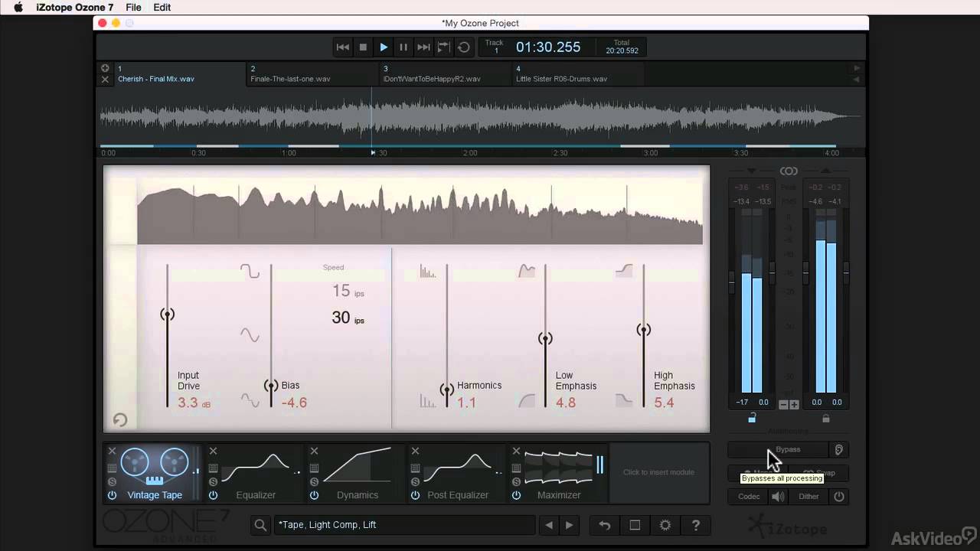Toggle Vintage Tape module power
Screen dimensions: 980x551
click(112, 495)
